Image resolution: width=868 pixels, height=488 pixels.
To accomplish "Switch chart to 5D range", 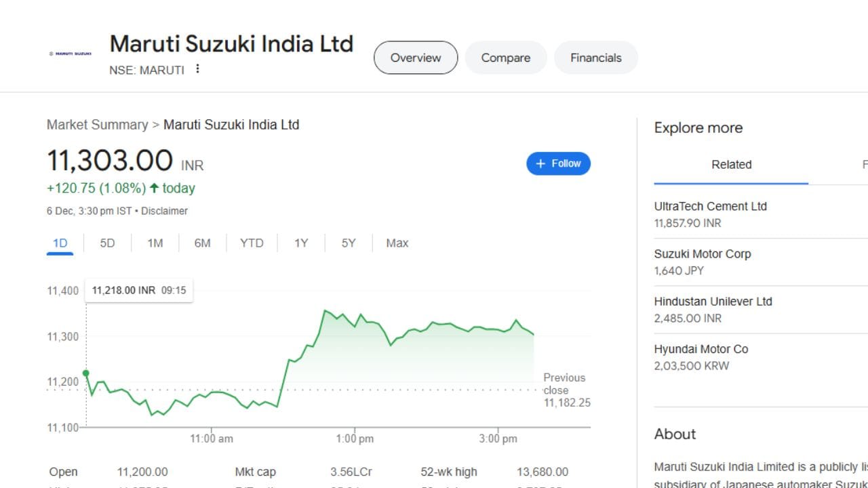I will tap(107, 243).
